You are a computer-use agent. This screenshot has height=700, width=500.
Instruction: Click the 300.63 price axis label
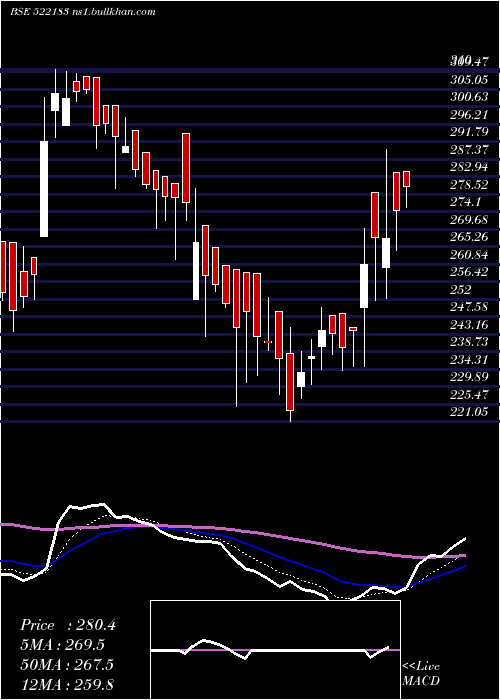coord(468,97)
